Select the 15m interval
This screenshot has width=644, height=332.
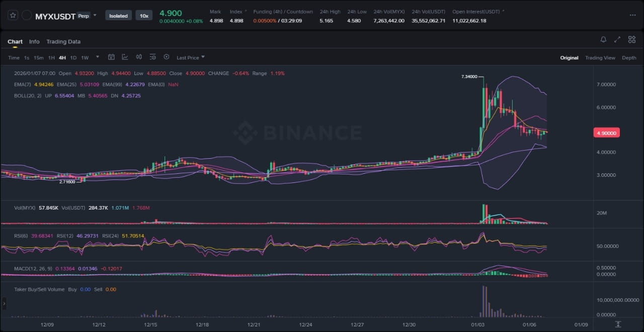pos(38,58)
